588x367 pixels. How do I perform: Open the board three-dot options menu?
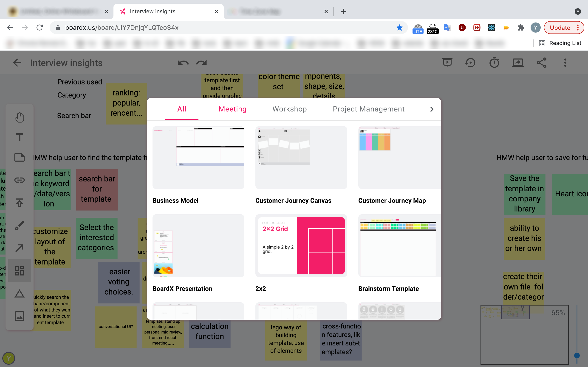[565, 63]
